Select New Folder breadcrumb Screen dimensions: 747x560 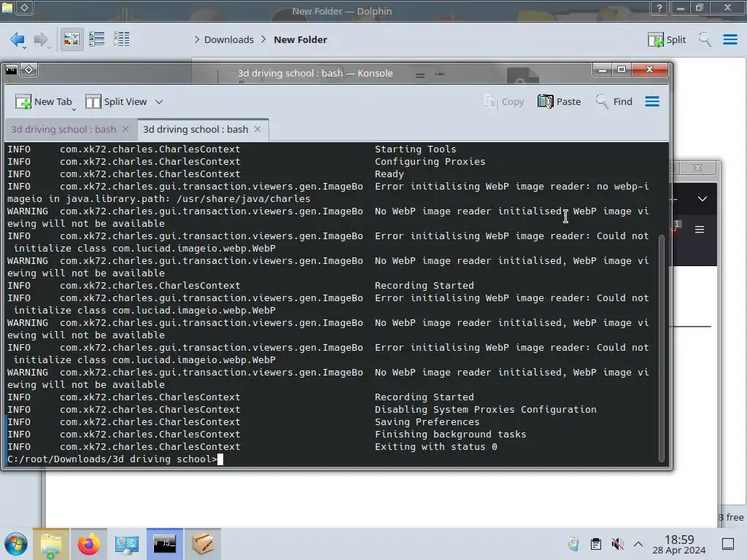click(300, 39)
